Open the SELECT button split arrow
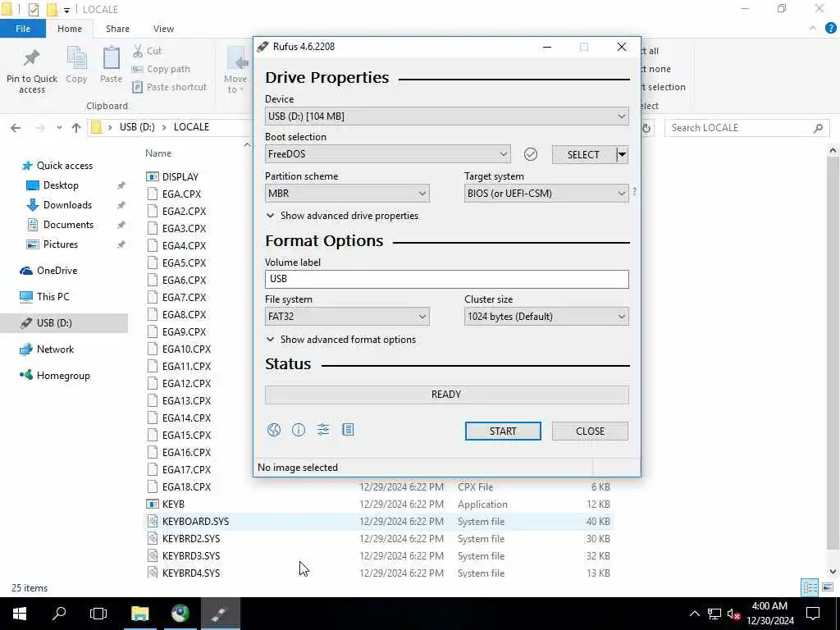Viewport: 840px width, 630px height. [622, 155]
